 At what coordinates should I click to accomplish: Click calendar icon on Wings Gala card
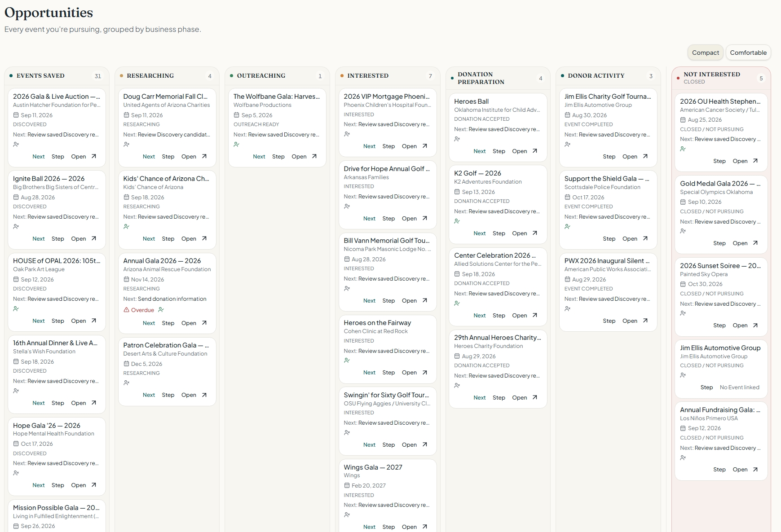click(347, 485)
